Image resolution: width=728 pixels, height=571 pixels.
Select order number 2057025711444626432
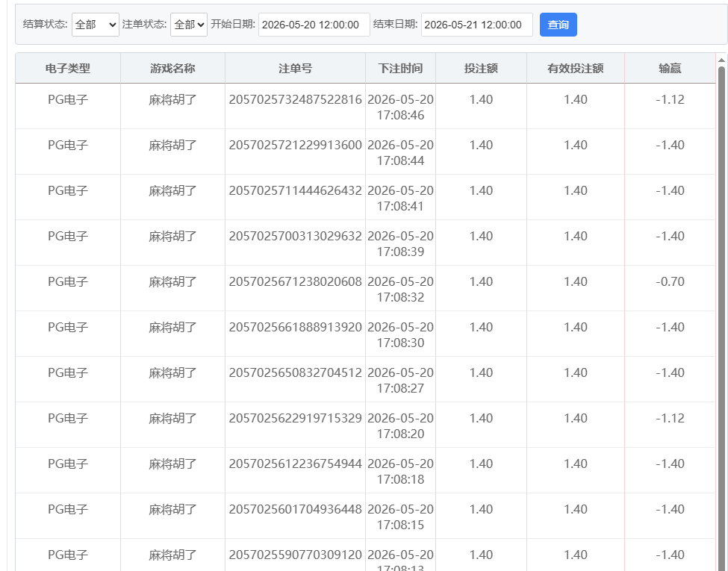(295, 190)
